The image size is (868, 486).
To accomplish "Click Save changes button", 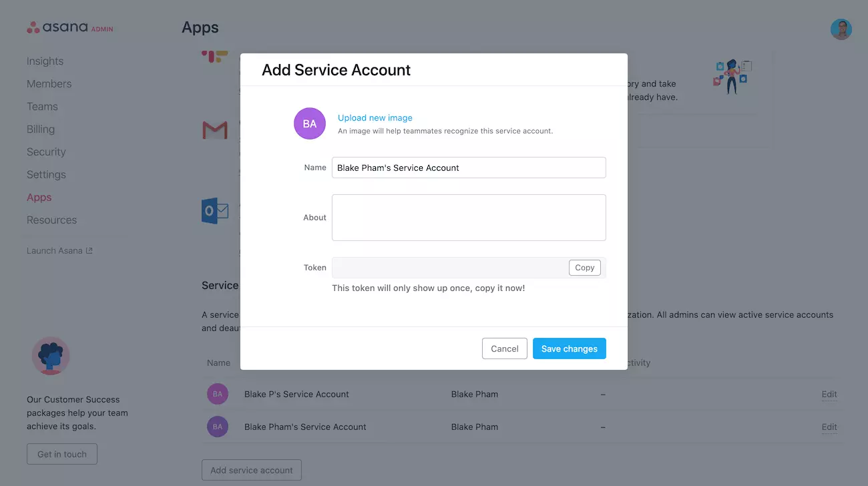I will pos(570,348).
